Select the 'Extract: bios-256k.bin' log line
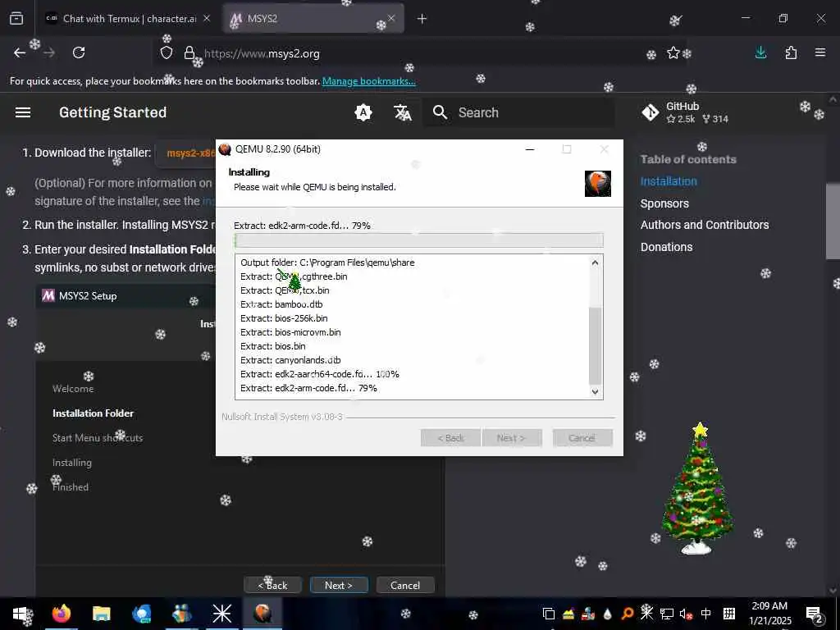Viewport: 840px width, 630px height. click(x=284, y=318)
